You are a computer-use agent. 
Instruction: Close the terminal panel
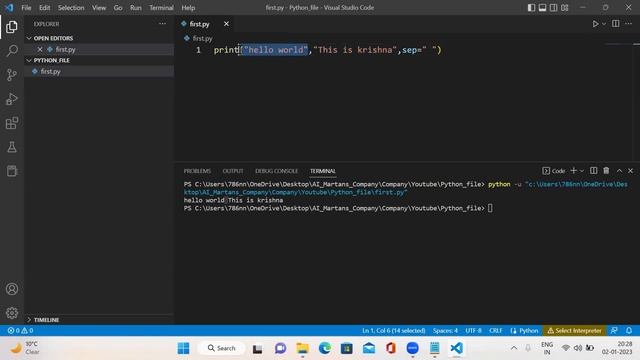click(630, 171)
